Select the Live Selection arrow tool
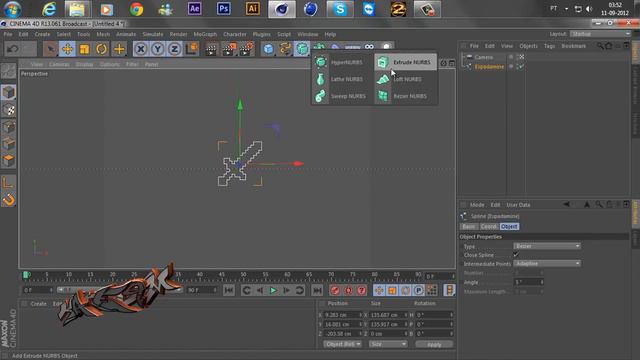Screen dimensions: 640x360 click(50, 49)
